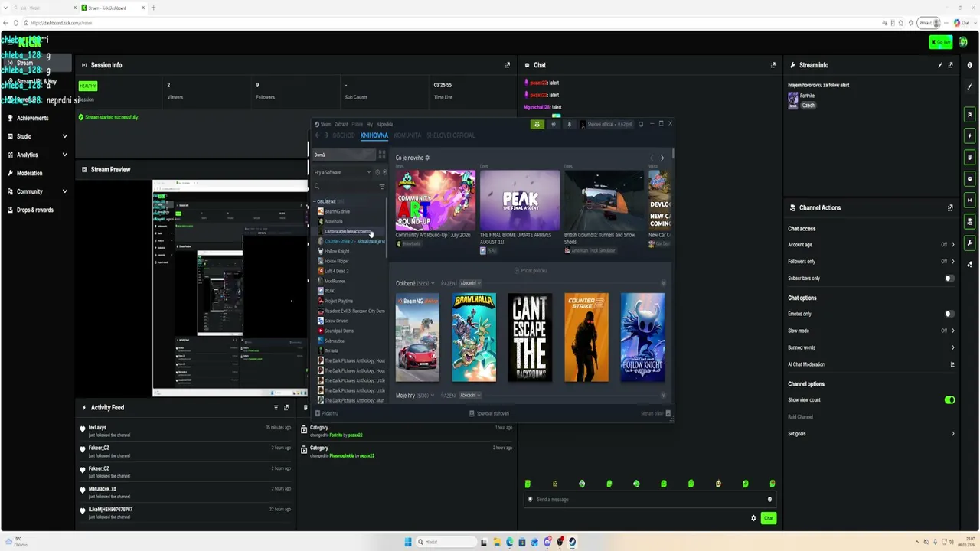Open Account age options

pos(871,245)
